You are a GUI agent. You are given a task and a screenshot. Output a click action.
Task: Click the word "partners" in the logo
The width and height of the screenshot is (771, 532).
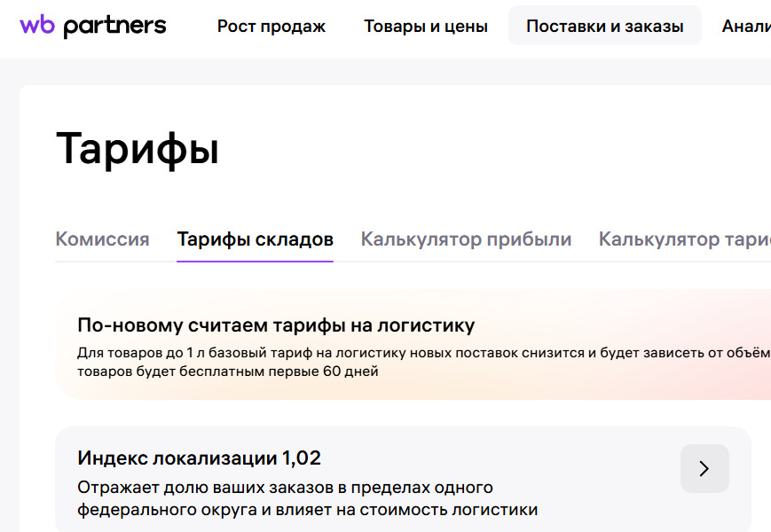pyautogui.click(x=114, y=27)
